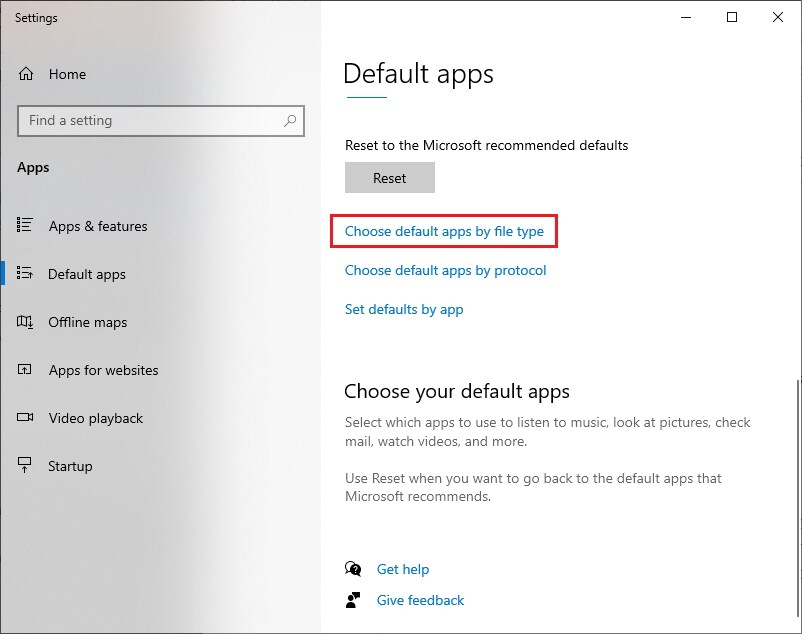Open Apps for websites settings
This screenshot has width=802, height=634.
(104, 370)
